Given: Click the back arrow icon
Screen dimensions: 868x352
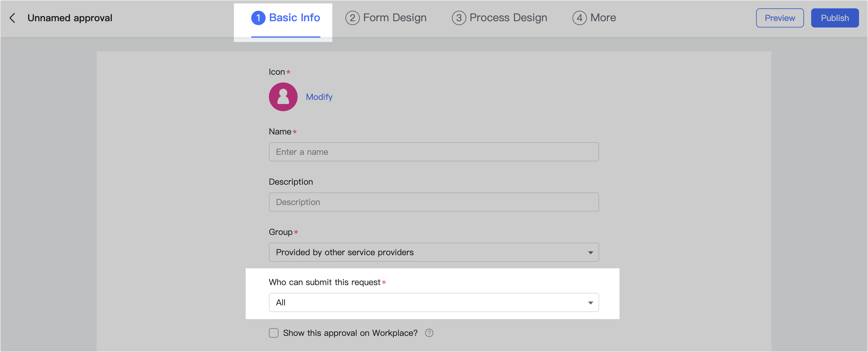Looking at the screenshot, I should tap(13, 18).
